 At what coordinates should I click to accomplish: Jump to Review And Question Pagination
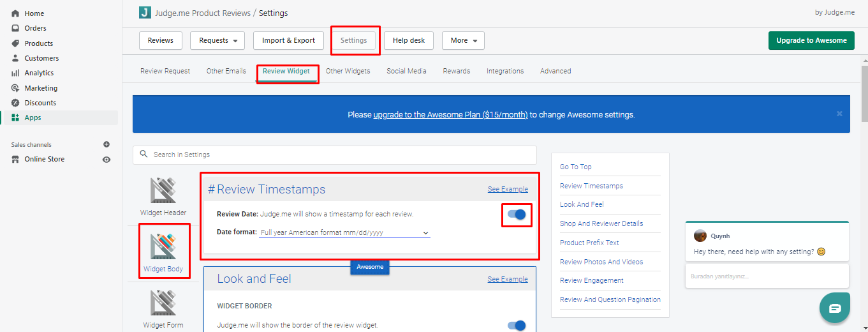click(610, 299)
